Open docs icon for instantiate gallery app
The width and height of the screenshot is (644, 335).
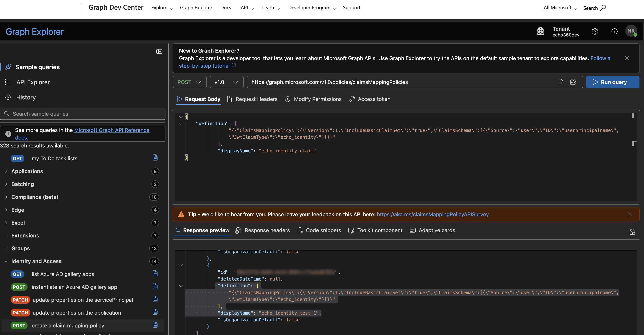tap(155, 286)
